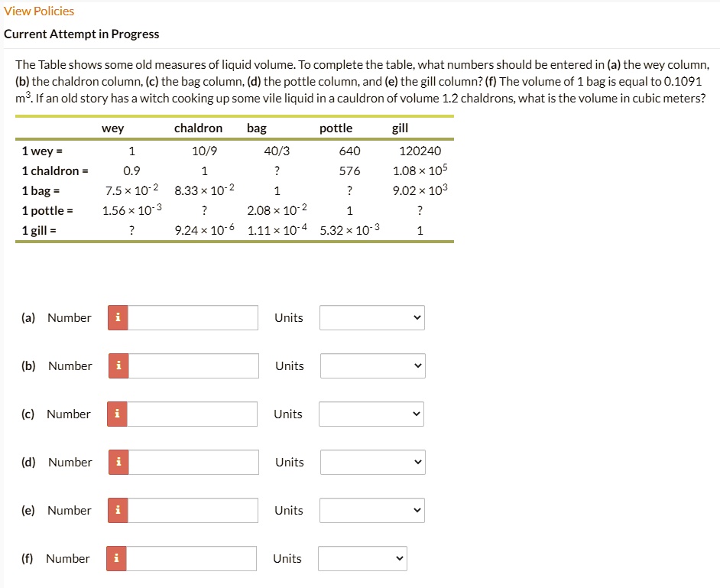
Task: Open the Units dropdown for part (b)
Action: coord(372,365)
